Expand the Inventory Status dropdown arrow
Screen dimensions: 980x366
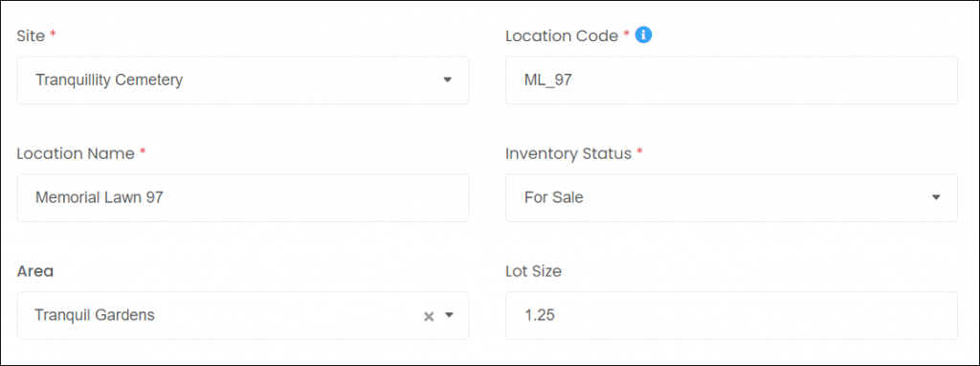coord(936,197)
